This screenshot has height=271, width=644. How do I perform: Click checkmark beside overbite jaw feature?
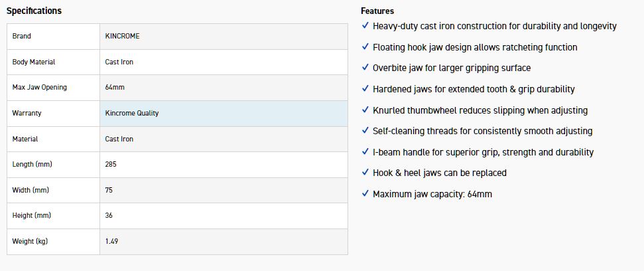coord(365,68)
